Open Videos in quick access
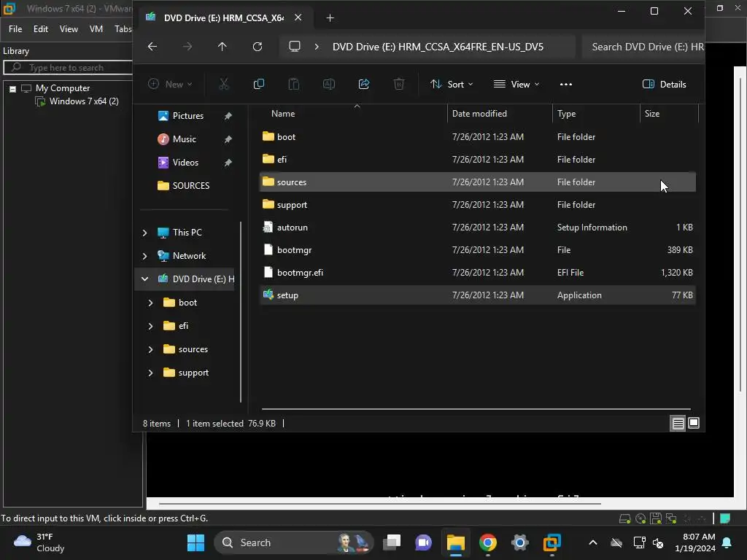Image resolution: width=747 pixels, height=560 pixels. (185, 163)
